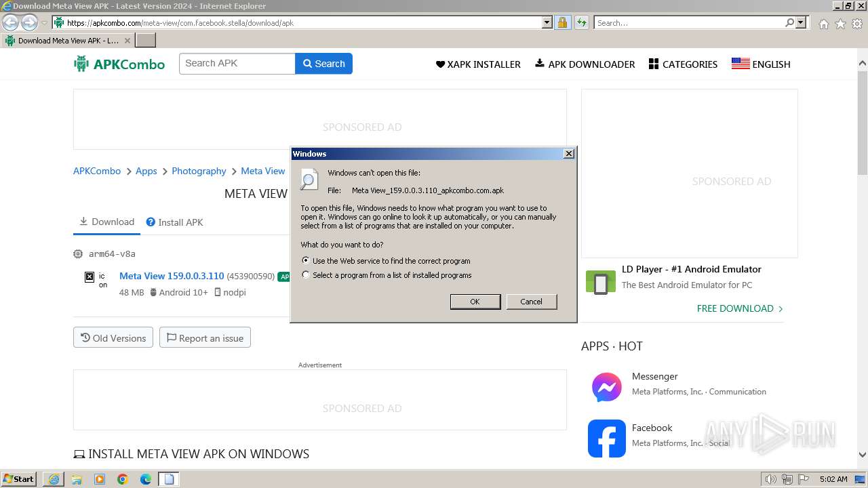Open Microsoft Edge from taskbar
868x488 pixels.
coord(146,479)
